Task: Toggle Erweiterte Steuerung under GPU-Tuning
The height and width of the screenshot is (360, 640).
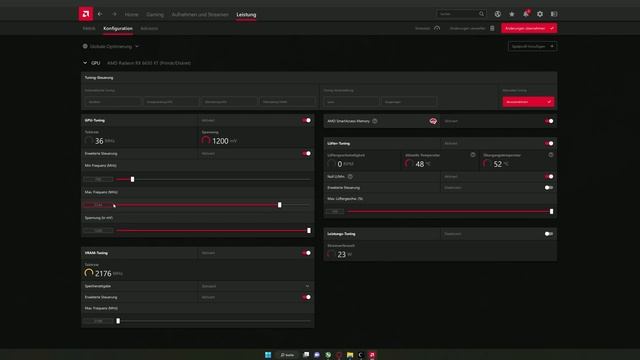Action: [x=307, y=153]
